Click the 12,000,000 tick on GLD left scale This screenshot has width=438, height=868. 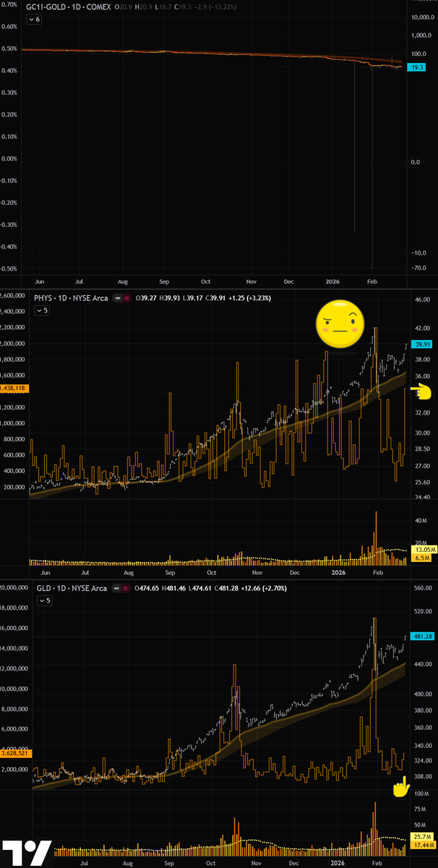tap(14, 668)
